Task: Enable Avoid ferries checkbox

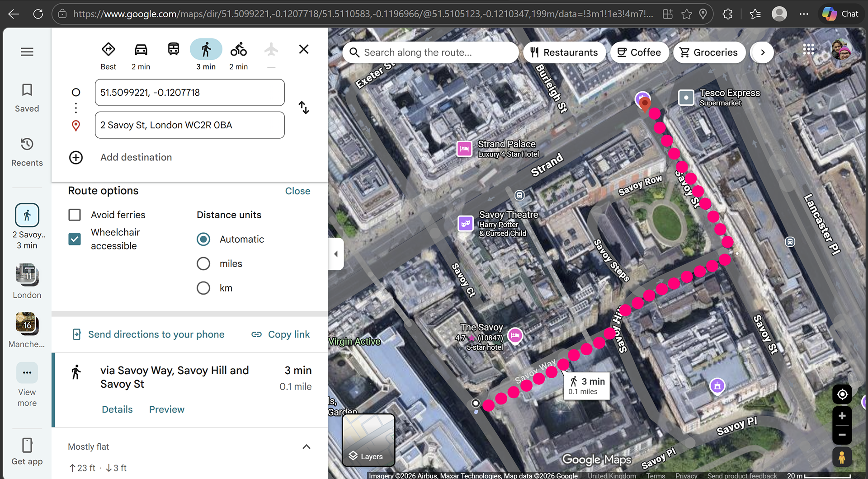Action: pos(75,215)
